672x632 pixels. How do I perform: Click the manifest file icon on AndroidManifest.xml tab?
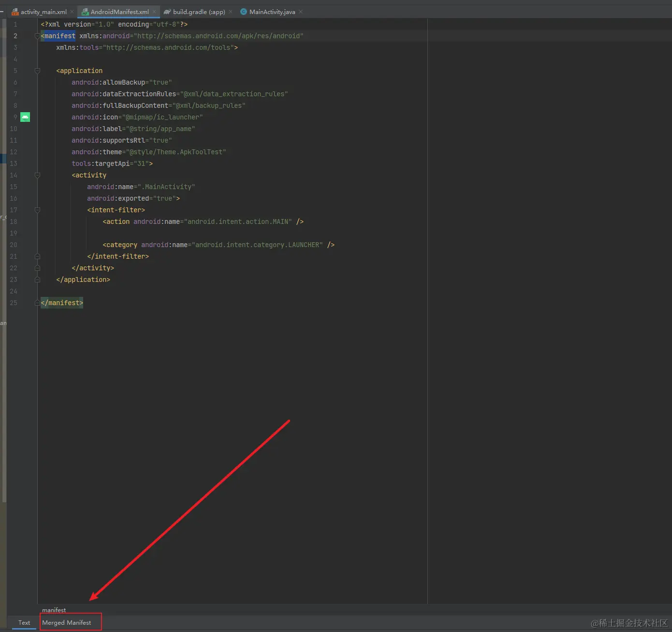pos(85,12)
